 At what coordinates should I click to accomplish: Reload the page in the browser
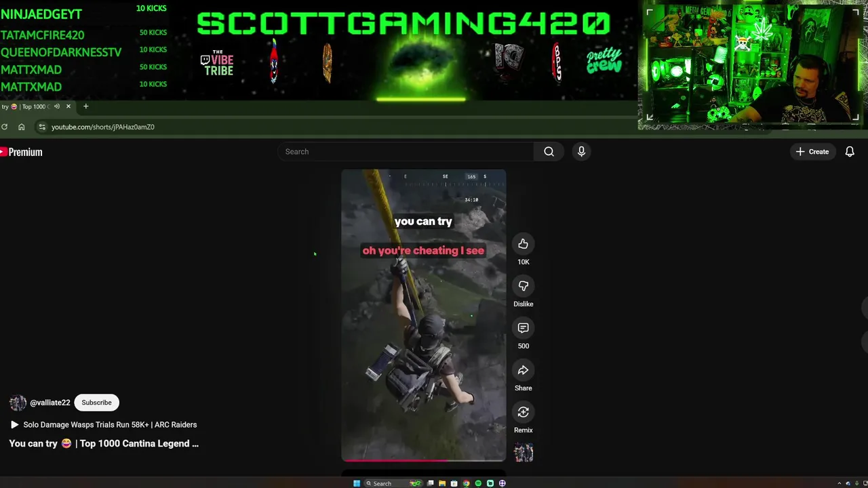click(x=4, y=127)
